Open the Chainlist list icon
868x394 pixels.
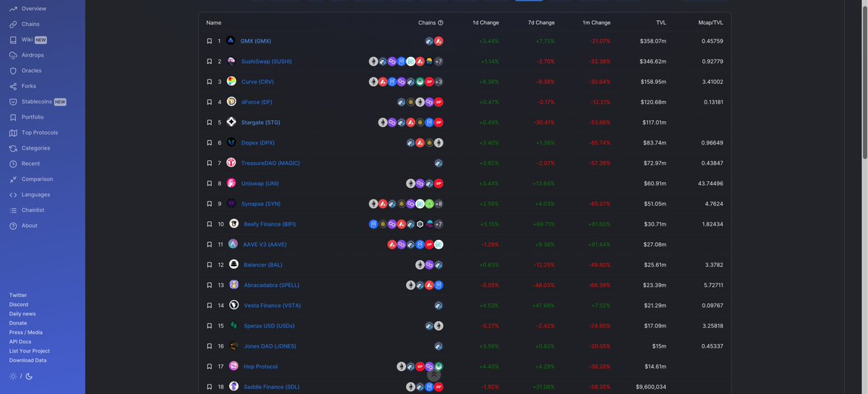click(x=14, y=210)
